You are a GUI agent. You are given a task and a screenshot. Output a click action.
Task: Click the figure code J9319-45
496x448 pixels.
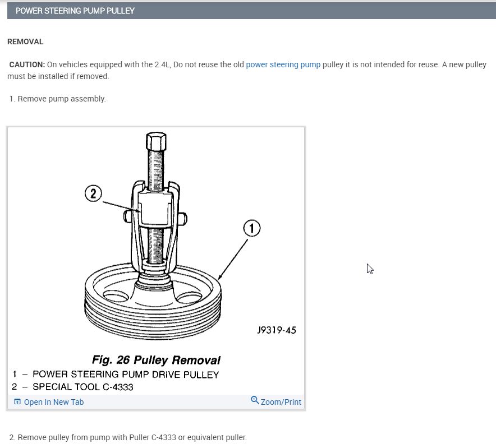coord(275,330)
